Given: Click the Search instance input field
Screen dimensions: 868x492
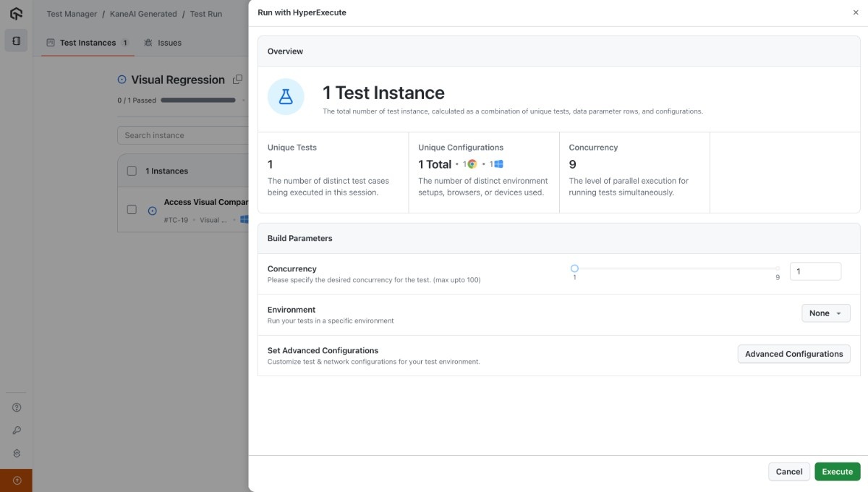Looking at the screenshot, I should 181,135.
